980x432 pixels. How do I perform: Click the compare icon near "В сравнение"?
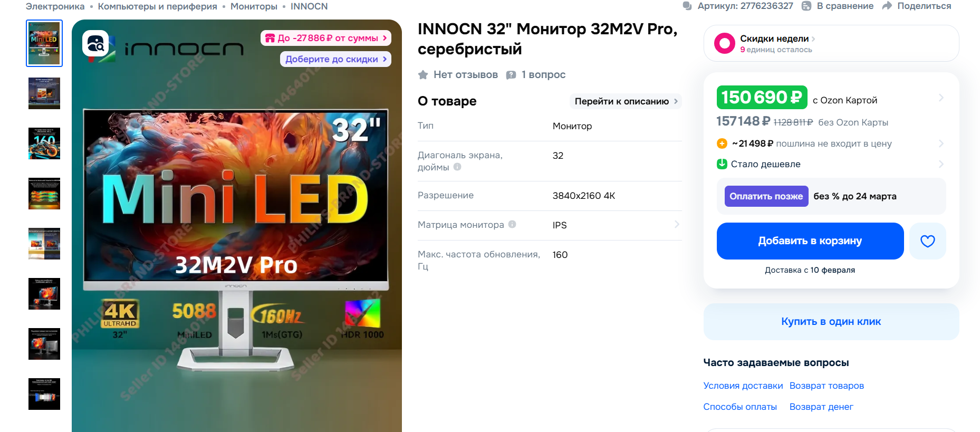pos(806,6)
